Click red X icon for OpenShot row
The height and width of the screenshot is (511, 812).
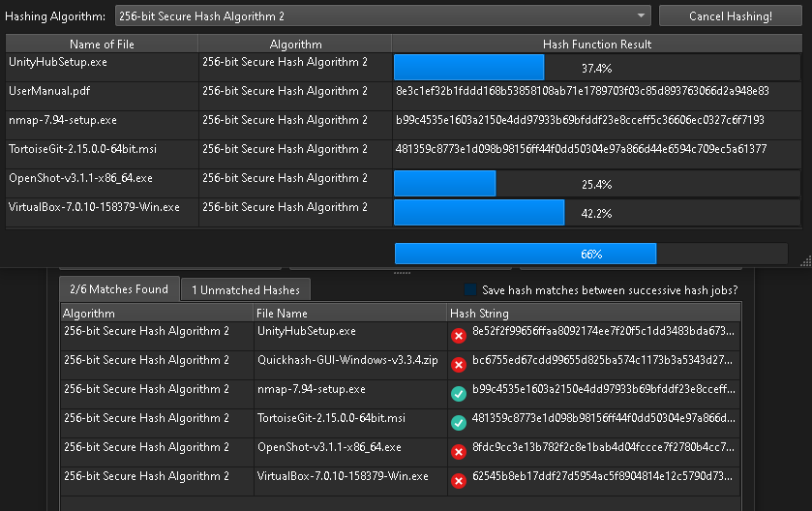(x=459, y=452)
